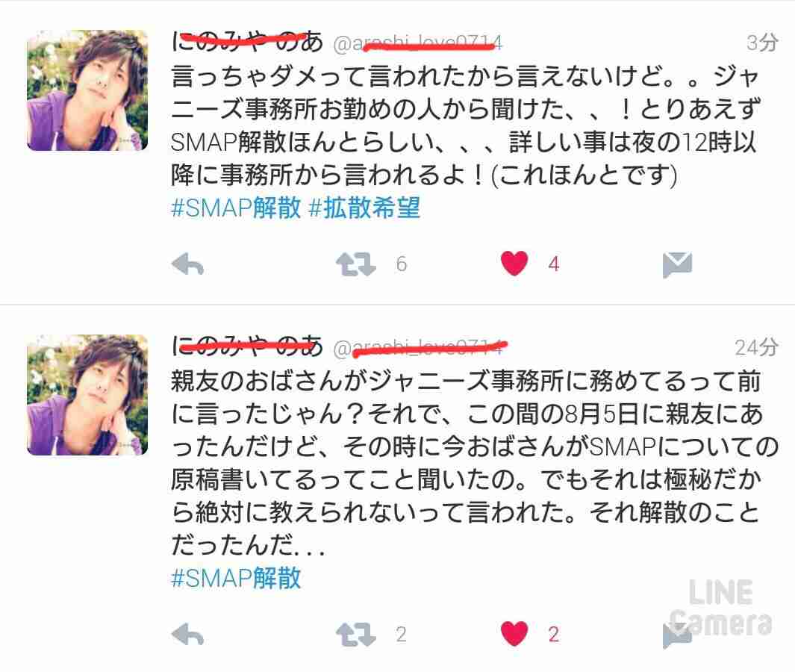Screen dimensions: 795x672
Task: Open the profile picture on the second tweet
Action: click(87, 395)
